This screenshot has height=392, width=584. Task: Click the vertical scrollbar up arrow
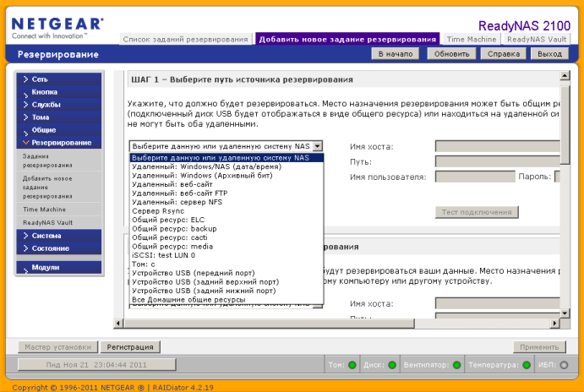pyautogui.click(x=565, y=75)
